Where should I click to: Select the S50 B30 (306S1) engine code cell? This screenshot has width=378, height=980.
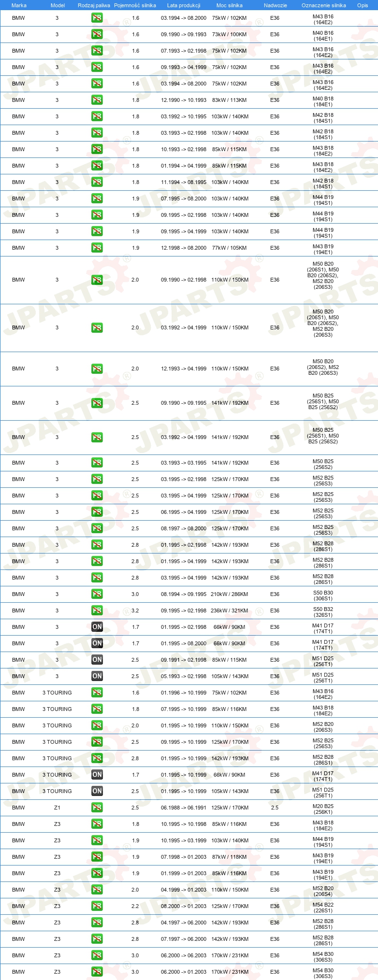pos(323,596)
